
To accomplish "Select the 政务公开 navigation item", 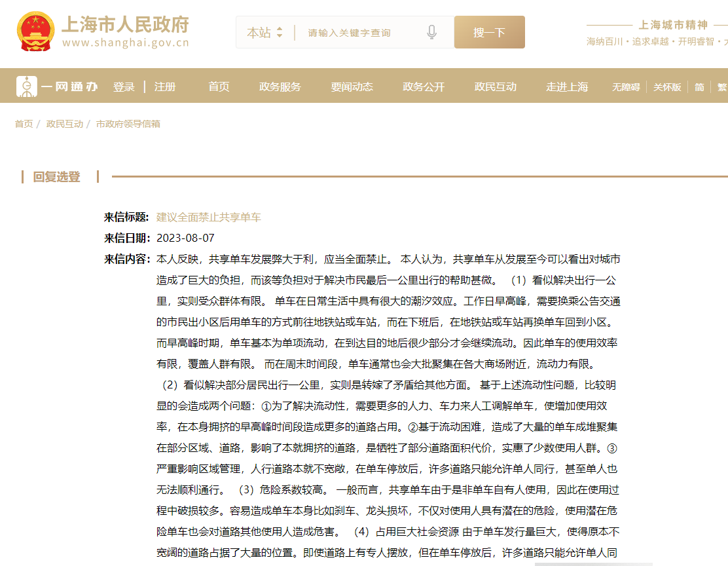I will (424, 86).
